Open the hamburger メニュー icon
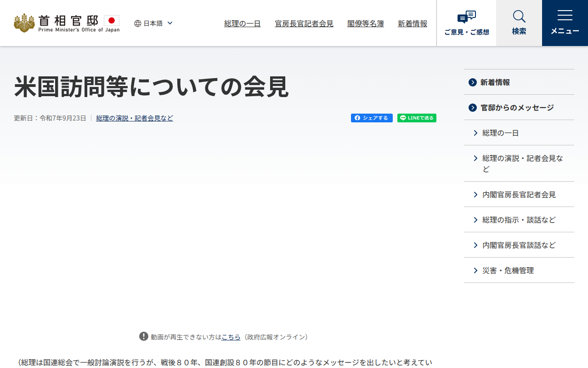588x368 pixels. pyautogui.click(x=565, y=15)
